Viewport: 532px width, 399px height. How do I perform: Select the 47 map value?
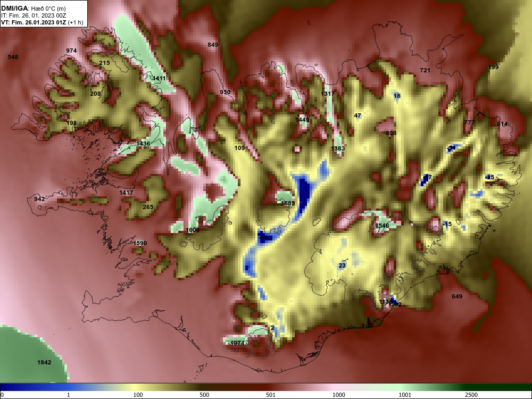point(358,115)
